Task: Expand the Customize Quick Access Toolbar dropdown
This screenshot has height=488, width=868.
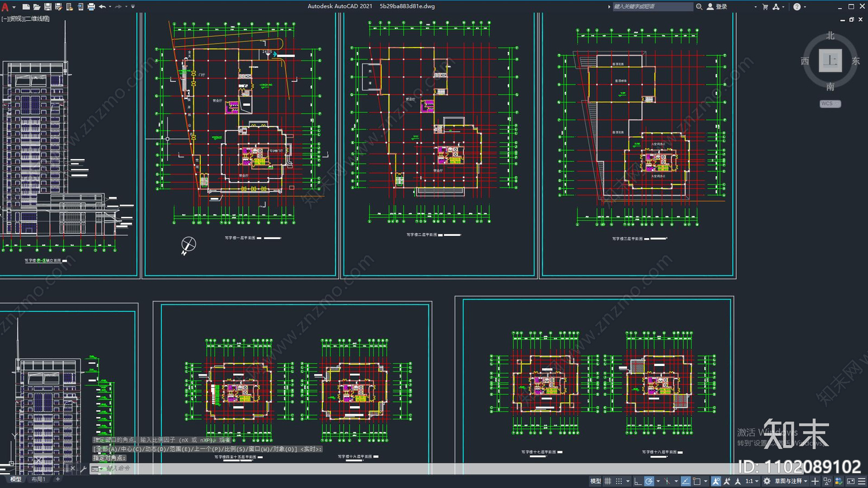Action: [133, 7]
